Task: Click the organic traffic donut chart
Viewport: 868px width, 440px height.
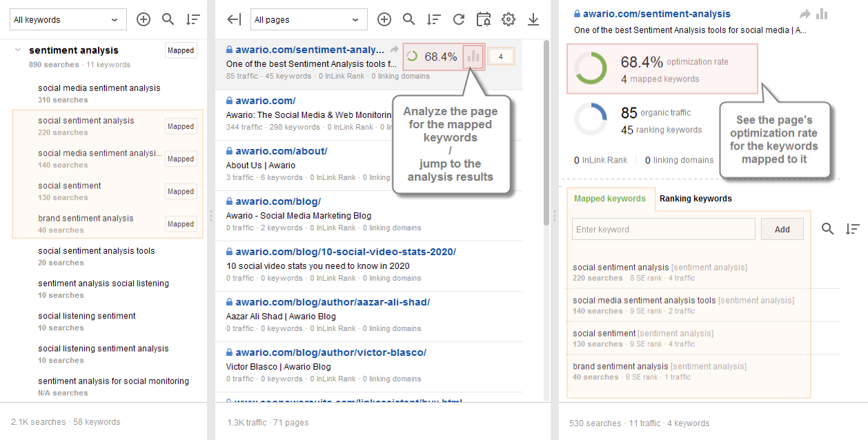Action: pos(590,119)
